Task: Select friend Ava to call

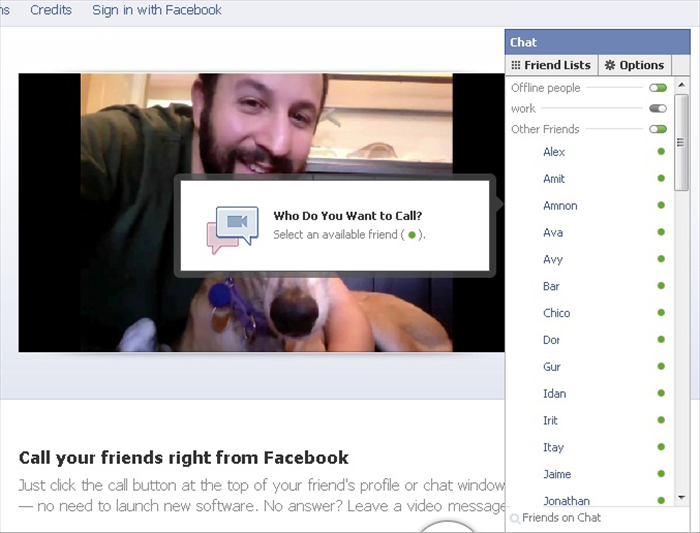Action: (x=553, y=232)
